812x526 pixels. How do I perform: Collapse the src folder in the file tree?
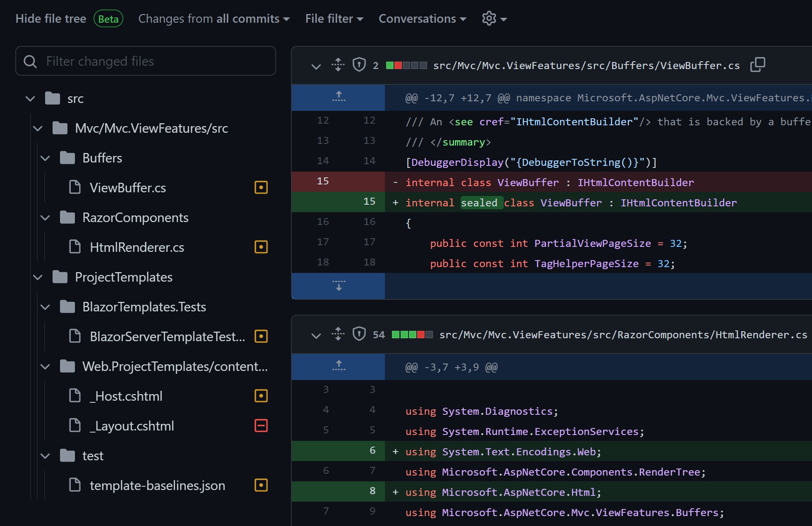pos(30,98)
